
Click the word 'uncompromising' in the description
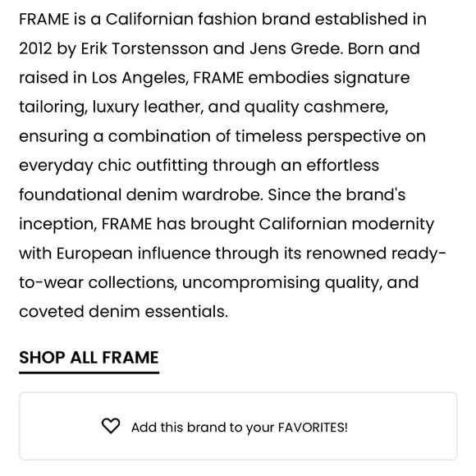point(251,283)
